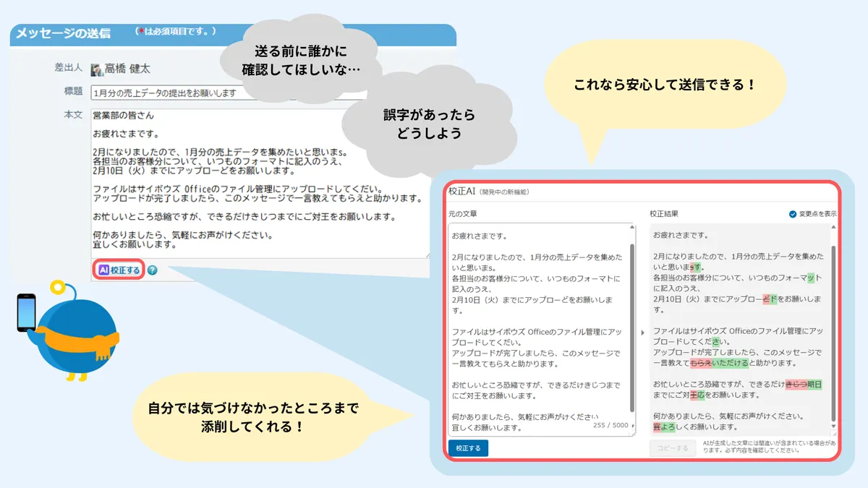The width and height of the screenshot is (868, 488).
Task: Click the 元の文章 pane's vertical scrollbar
Action: click(633, 325)
